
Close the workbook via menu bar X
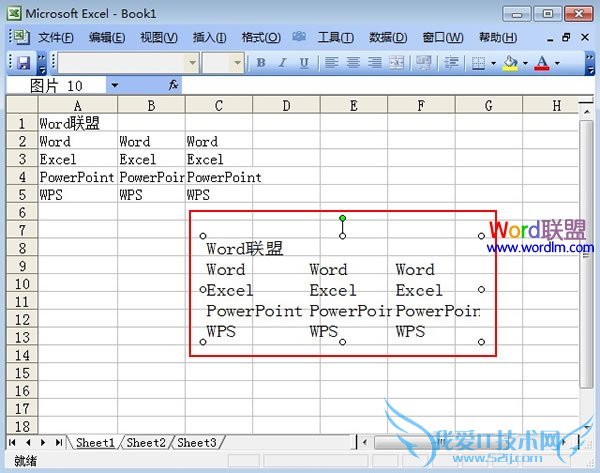tap(585, 37)
